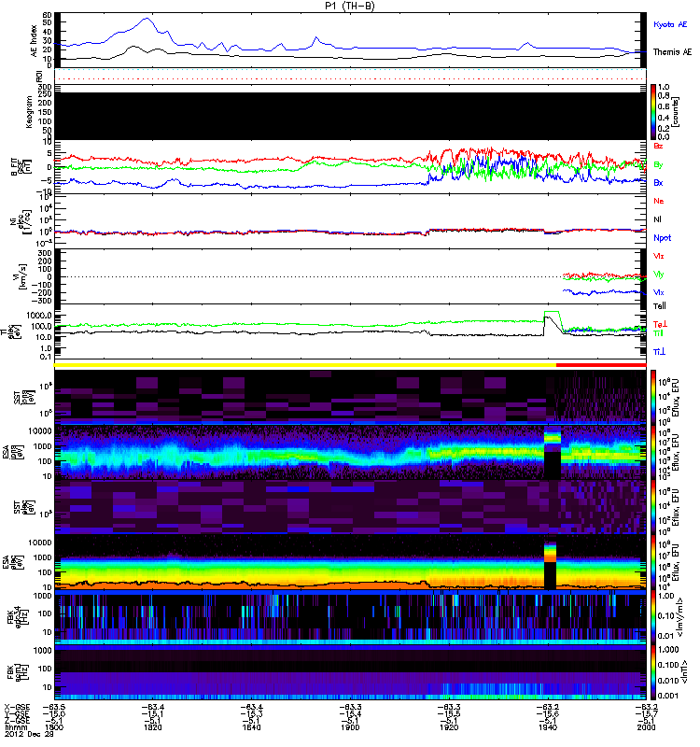
Task: Select the black Ni density label
Action: pos(657,219)
